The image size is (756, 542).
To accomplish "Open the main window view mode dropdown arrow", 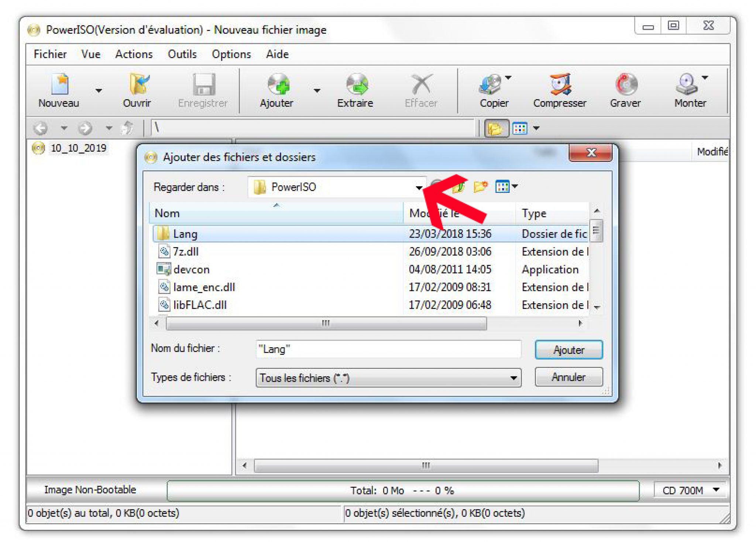I will [536, 128].
